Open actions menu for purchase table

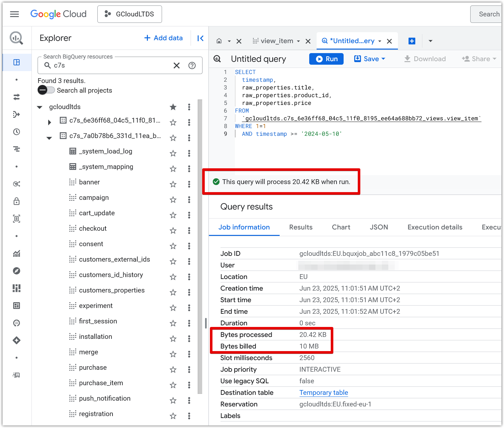point(189,369)
